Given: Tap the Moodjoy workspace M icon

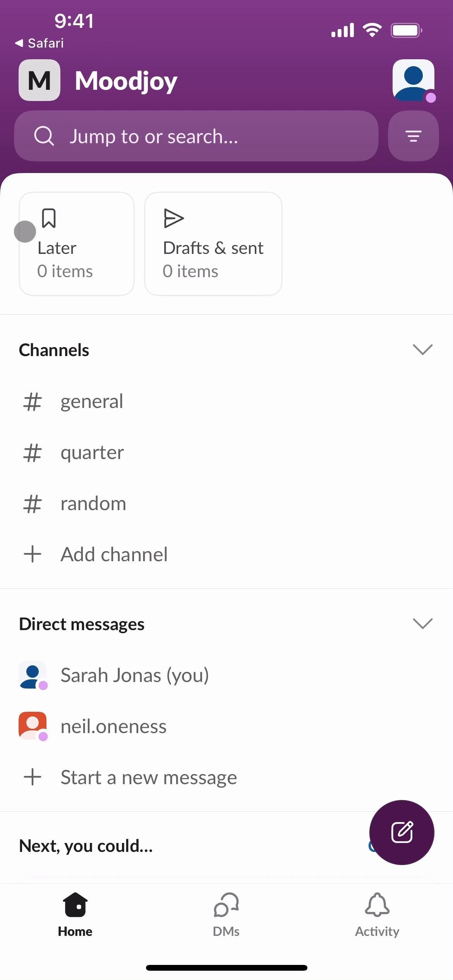Looking at the screenshot, I should [x=39, y=80].
